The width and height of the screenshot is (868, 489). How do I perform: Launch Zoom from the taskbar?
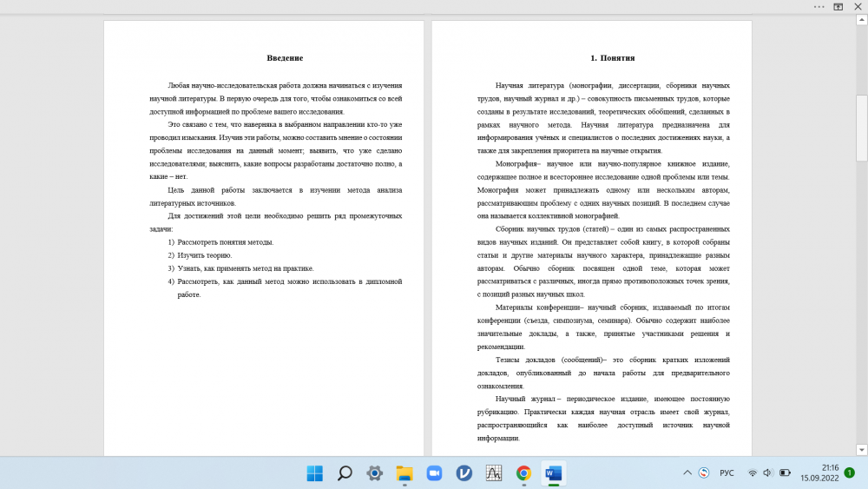tap(434, 473)
